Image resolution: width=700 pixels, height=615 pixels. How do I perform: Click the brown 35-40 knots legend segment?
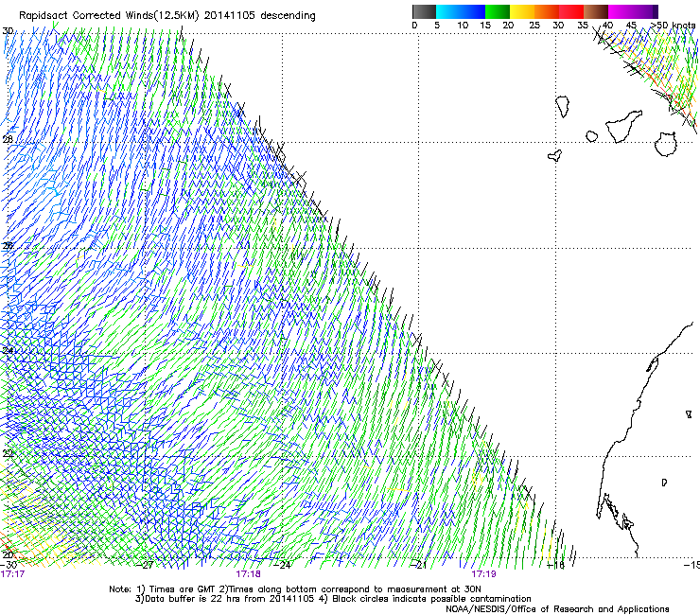tap(596, 11)
